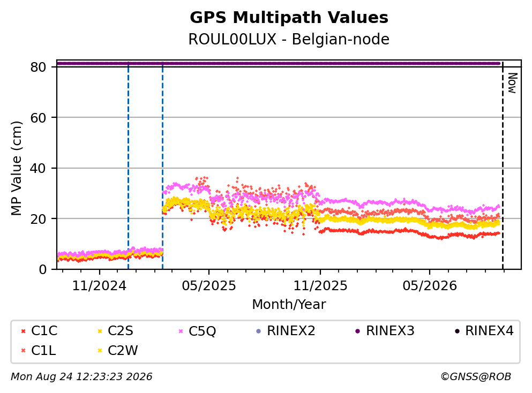This screenshot has height=393, width=532.
Task: Select the C1C legend label
Action: (x=44, y=330)
